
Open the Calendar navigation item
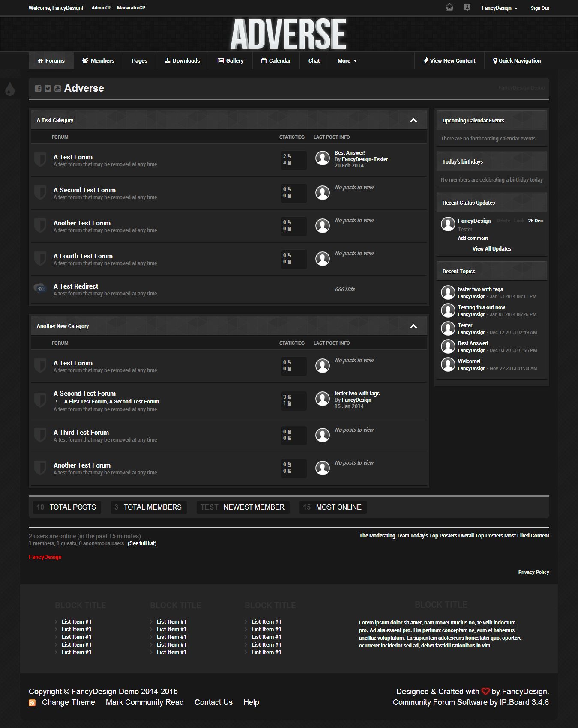click(x=276, y=61)
